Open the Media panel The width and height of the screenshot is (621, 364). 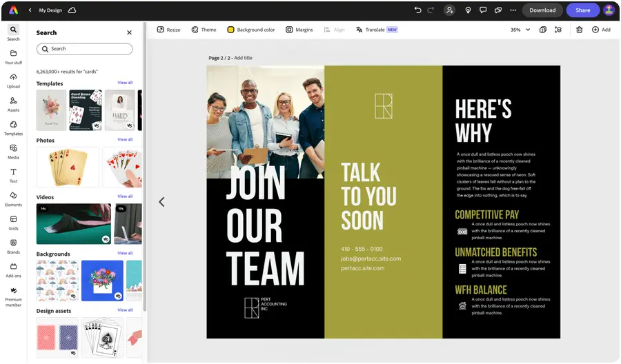point(14,152)
